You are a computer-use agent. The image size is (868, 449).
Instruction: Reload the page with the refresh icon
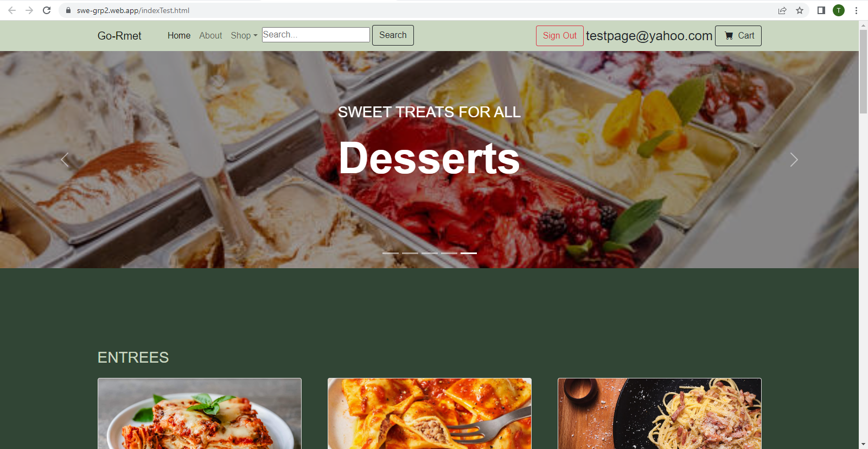[47, 10]
